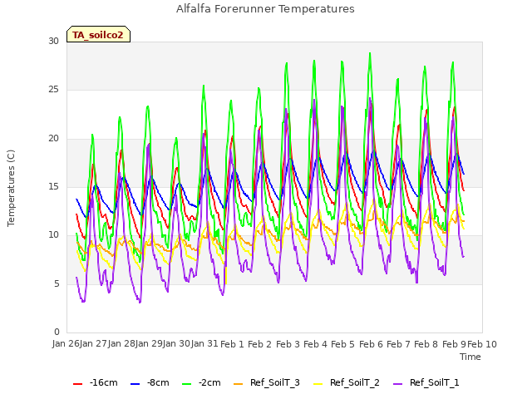The image size is (532, 399).
Task: Click the 5 y-axis tick label
Action: click(57, 284)
